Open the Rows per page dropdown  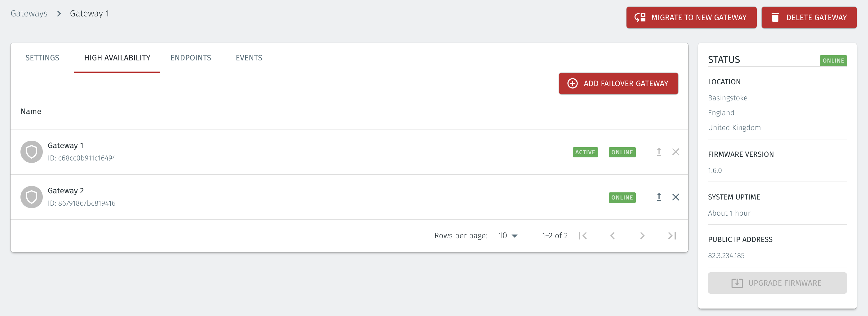[x=507, y=235]
